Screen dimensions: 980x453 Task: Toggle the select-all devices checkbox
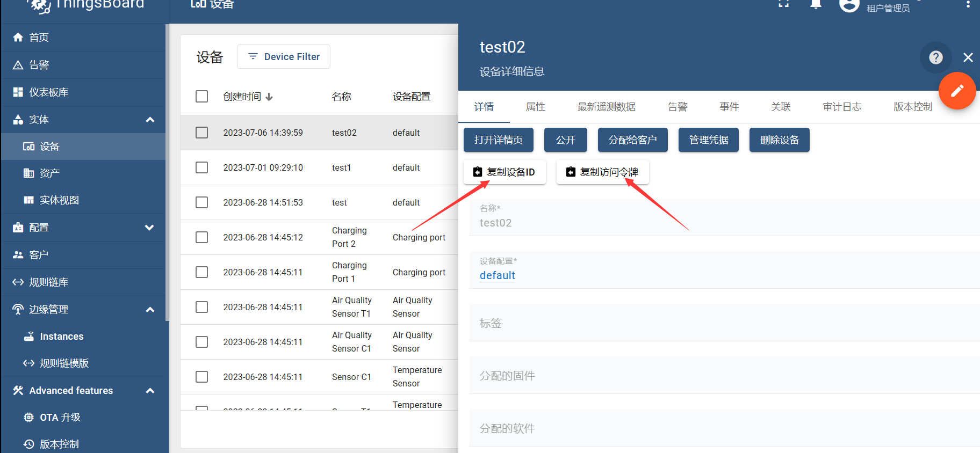(202, 97)
